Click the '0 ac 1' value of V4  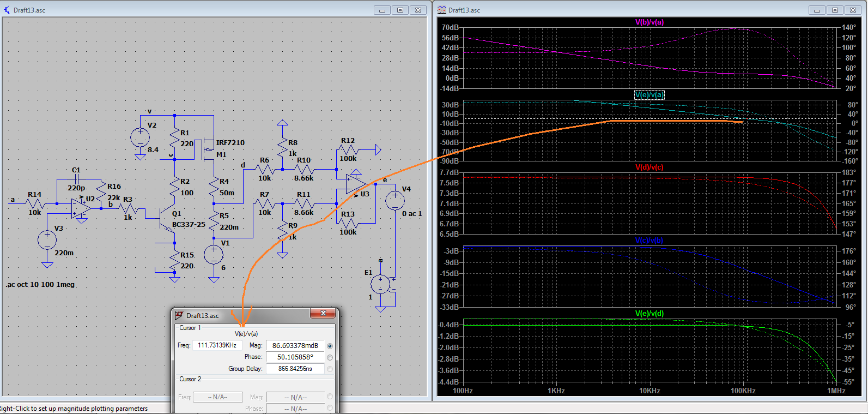pyautogui.click(x=412, y=214)
